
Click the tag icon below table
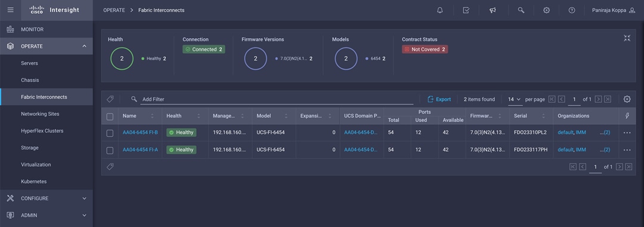(110, 167)
